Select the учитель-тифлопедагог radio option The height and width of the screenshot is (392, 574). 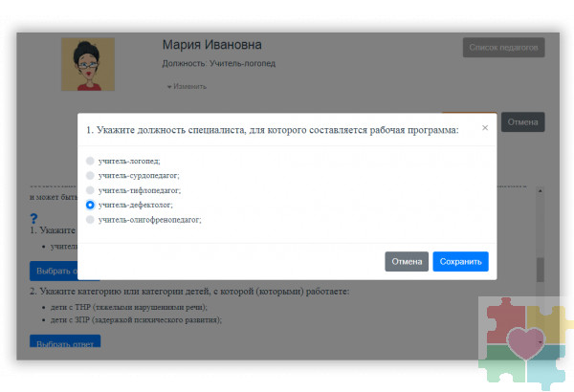(x=91, y=190)
